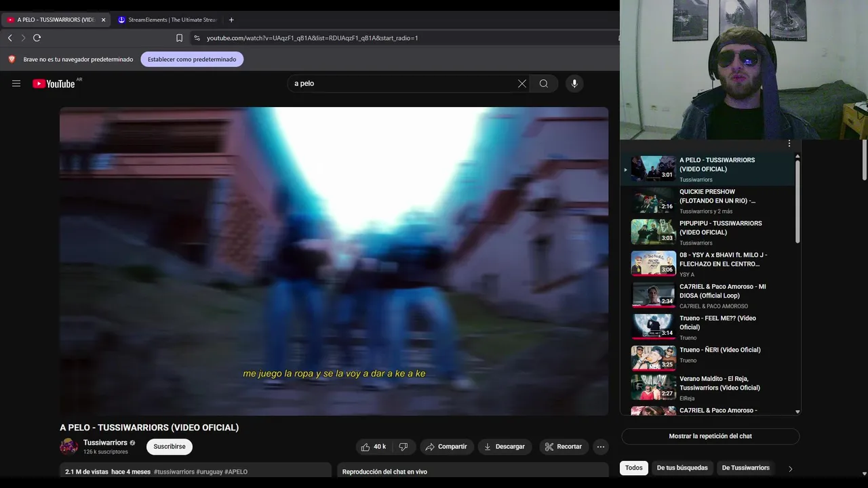The image size is (868, 488).
Task: Switch to the StreamElements tab
Action: tap(167, 20)
